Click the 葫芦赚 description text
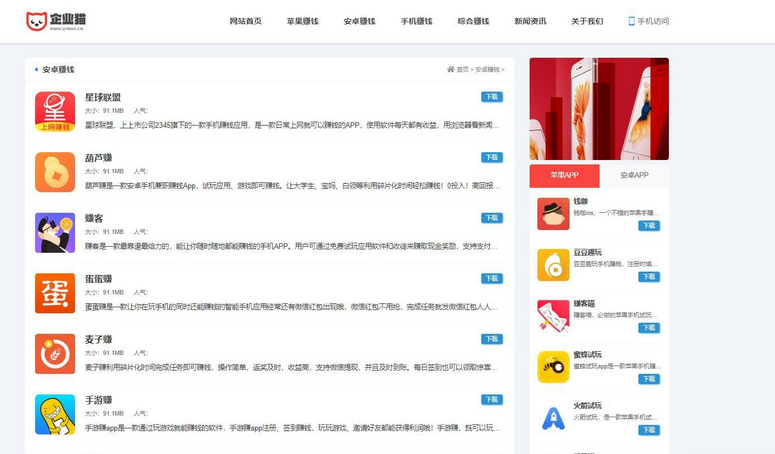 pos(292,186)
